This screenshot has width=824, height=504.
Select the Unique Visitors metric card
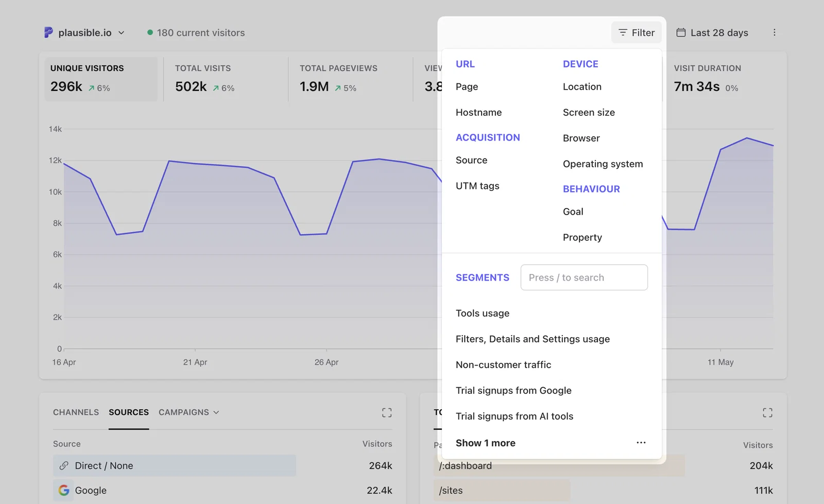(101, 79)
